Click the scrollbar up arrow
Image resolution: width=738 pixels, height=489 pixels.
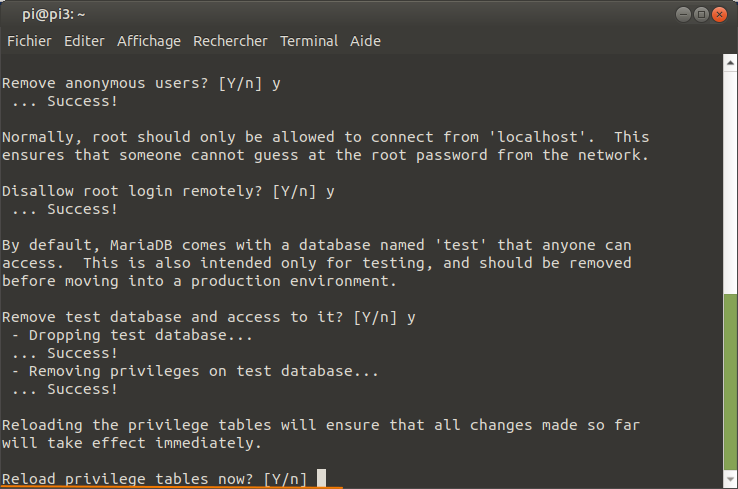coord(730,63)
